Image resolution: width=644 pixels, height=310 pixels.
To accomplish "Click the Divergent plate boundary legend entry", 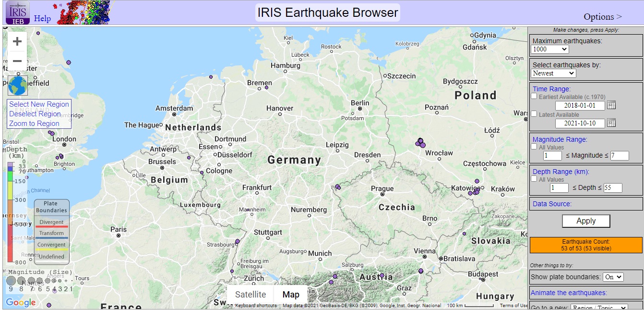I will point(51,223).
